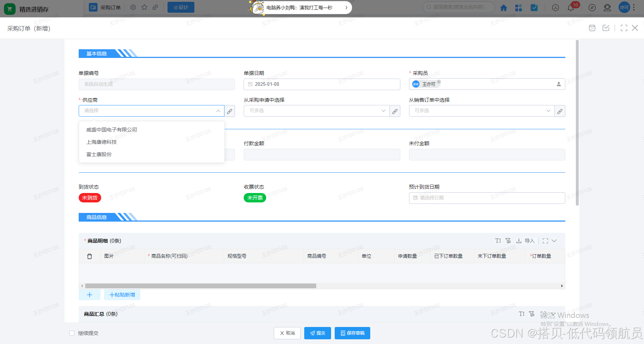Click the 提交 submit button
The width and height of the screenshot is (644, 344).
(x=317, y=333)
